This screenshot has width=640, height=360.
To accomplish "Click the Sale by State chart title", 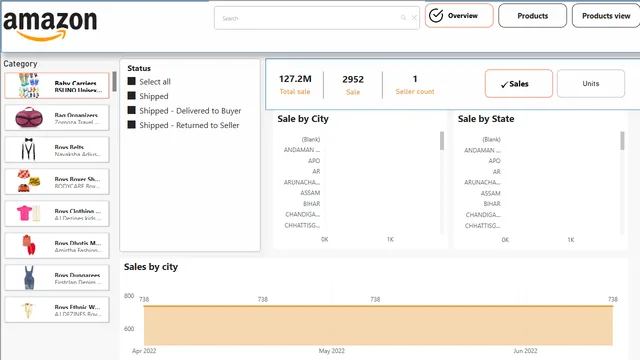I will click(x=486, y=119).
